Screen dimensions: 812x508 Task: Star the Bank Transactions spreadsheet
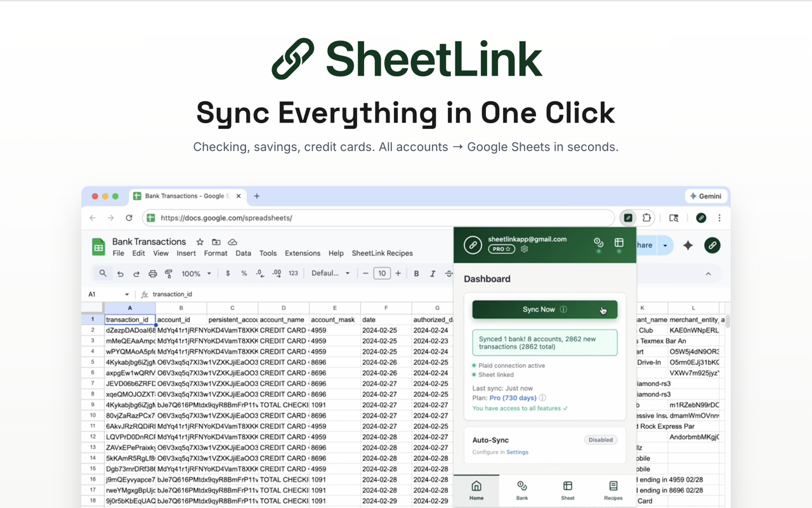click(x=200, y=242)
